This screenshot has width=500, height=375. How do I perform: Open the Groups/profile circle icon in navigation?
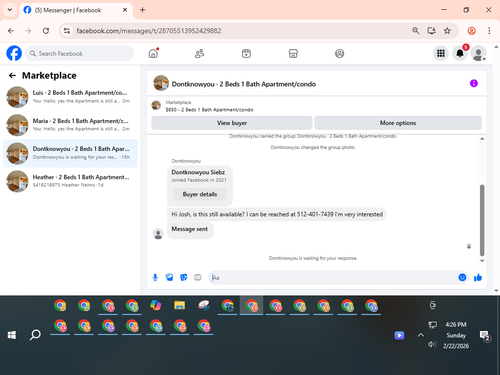pyautogui.click(x=339, y=53)
